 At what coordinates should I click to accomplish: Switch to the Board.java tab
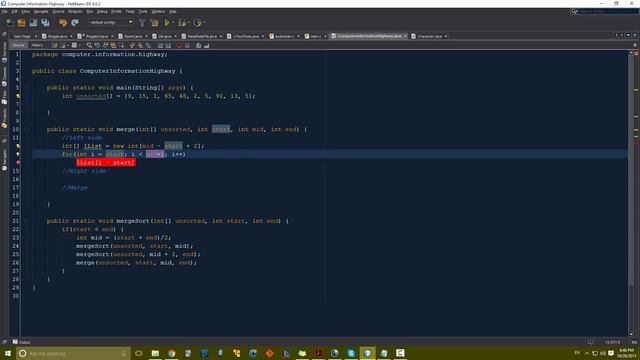point(133,36)
